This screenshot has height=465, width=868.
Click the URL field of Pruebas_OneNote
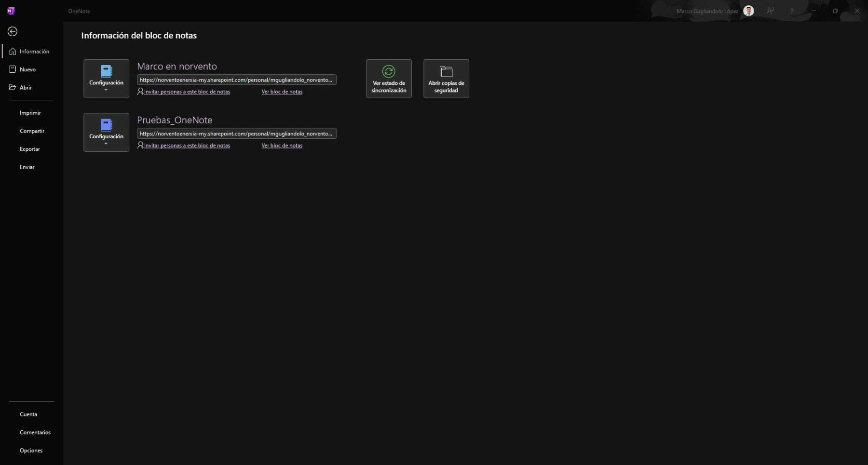point(237,133)
